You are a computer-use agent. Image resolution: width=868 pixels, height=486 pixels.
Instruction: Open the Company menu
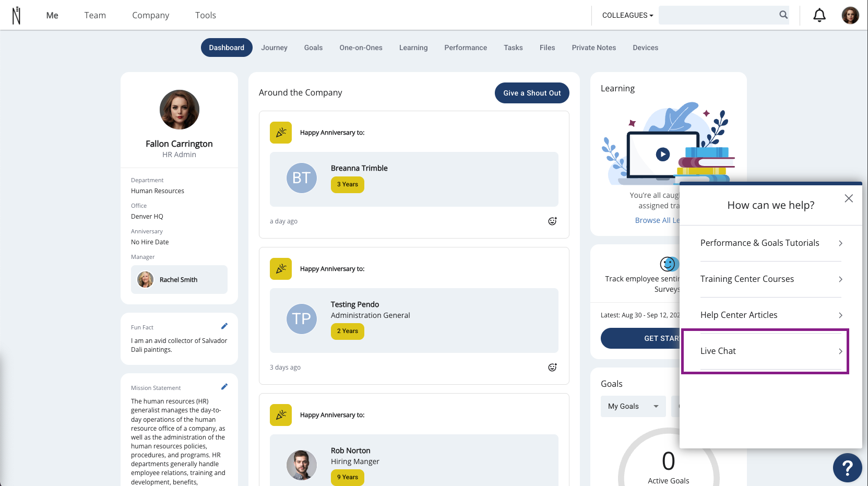pyautogui.click(x=151, y=15)
